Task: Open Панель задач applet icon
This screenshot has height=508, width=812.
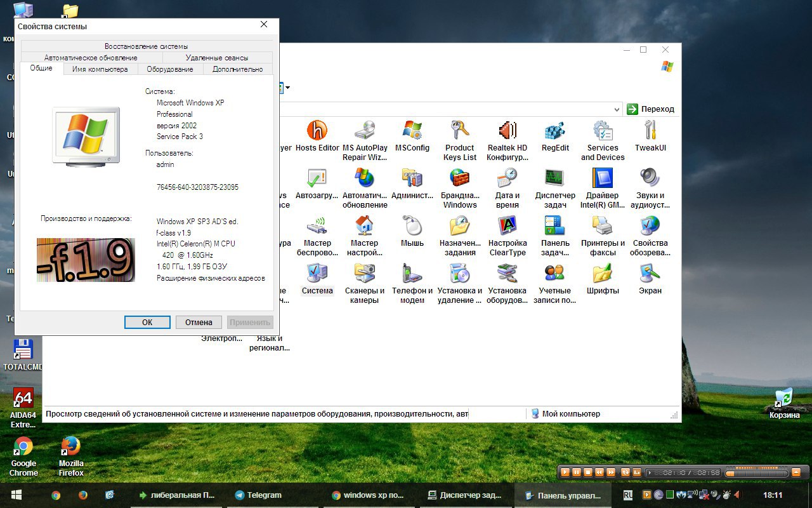Action: pos(555,236)
